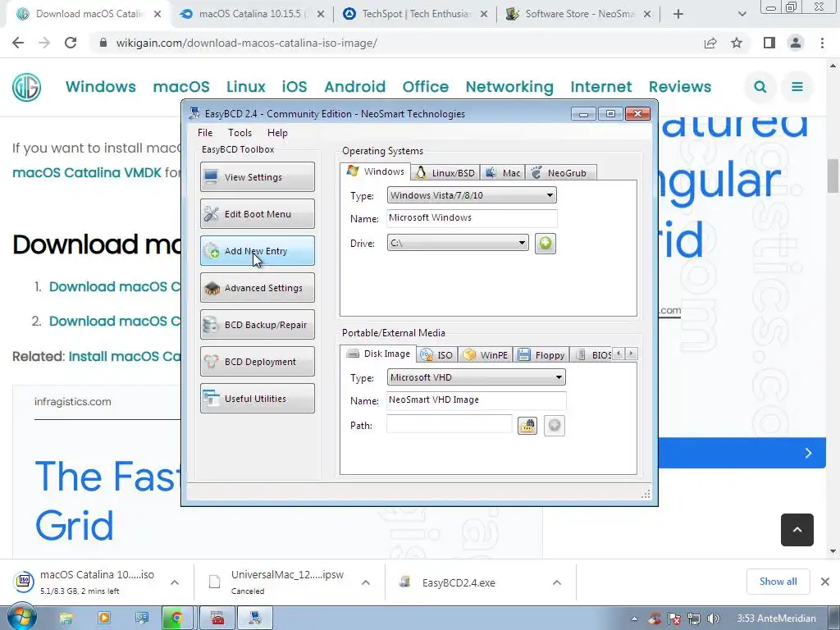
Task: Select the BIOS media tab
Action: (592, 354)
